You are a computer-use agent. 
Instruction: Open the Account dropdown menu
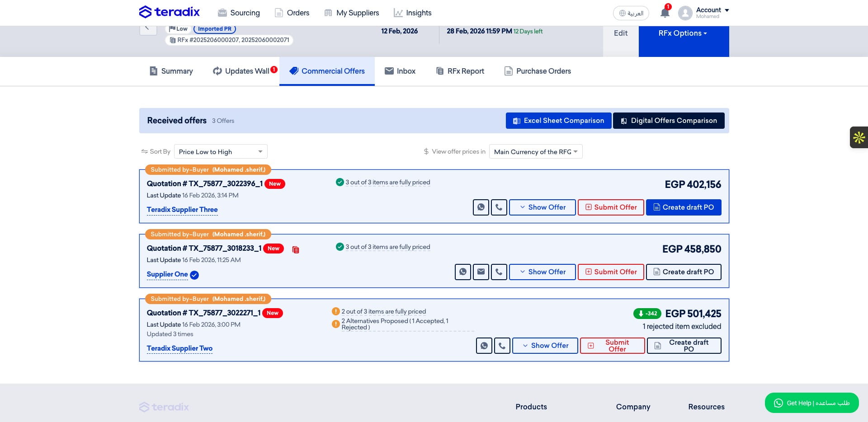point(712,13)
